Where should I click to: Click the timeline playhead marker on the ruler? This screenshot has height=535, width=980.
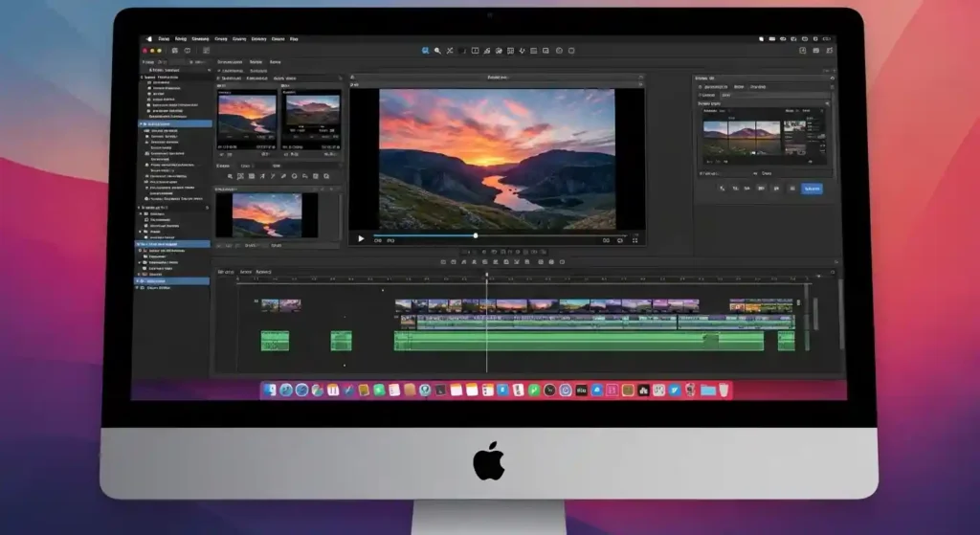[487, 275]
